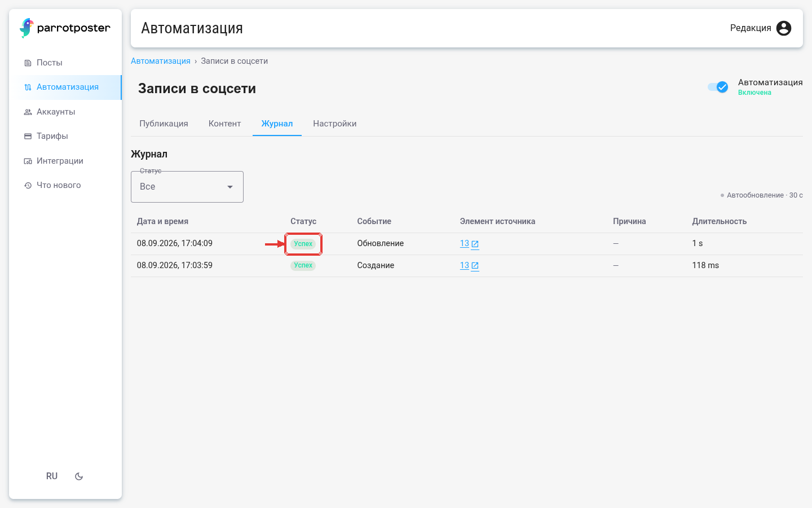Viewport: 812px width, 508px height.
Task: Click the Длительность column header
Action: (720, 221)
